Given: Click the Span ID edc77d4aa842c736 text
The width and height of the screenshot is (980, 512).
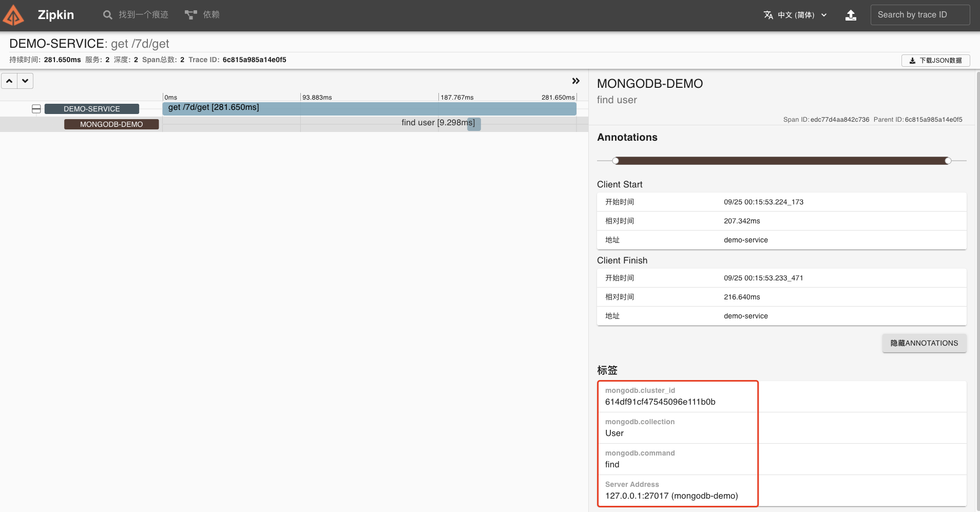Looking at the screenshot, I should [840, 120].
